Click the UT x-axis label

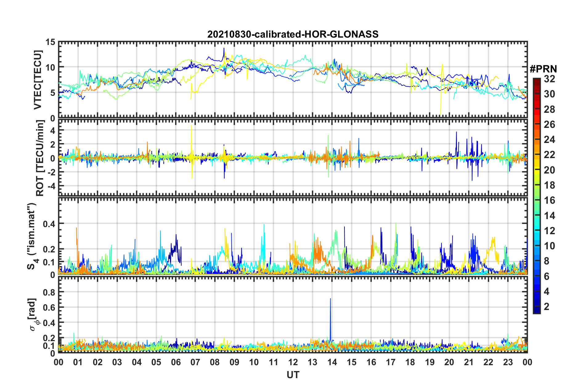click(x=293, y=375)
